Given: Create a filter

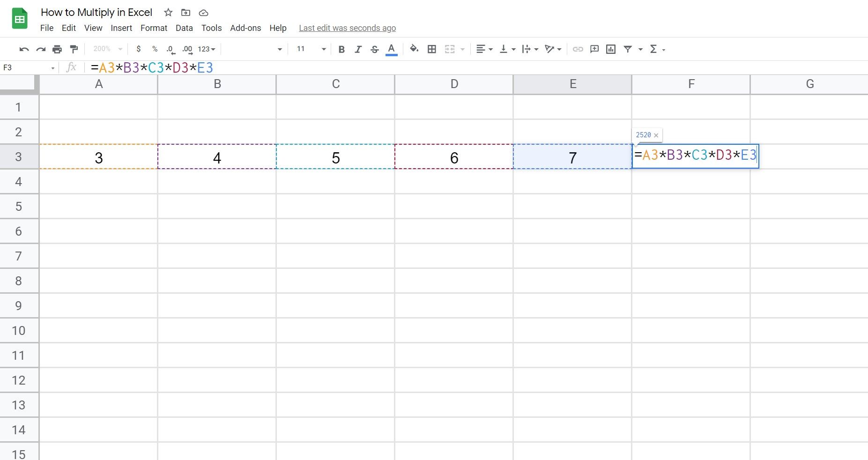Looking at the screenshot, I should 628,49.
